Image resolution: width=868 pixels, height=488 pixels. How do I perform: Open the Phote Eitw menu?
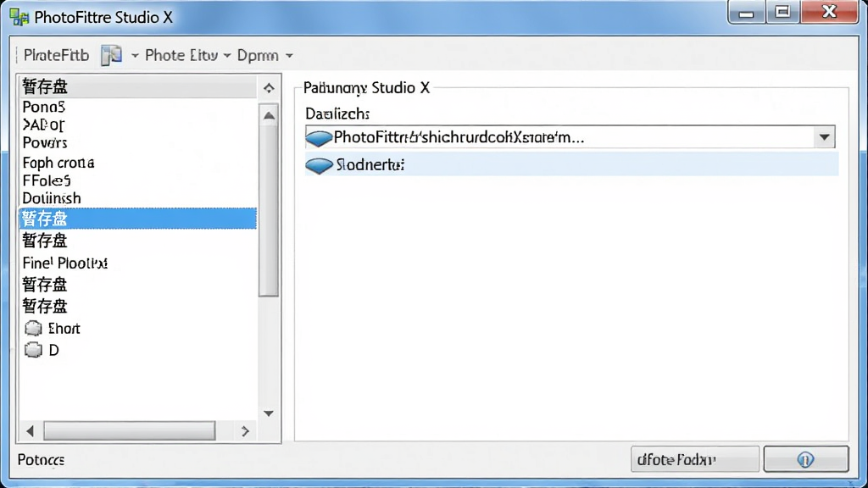tap(181, 55)
